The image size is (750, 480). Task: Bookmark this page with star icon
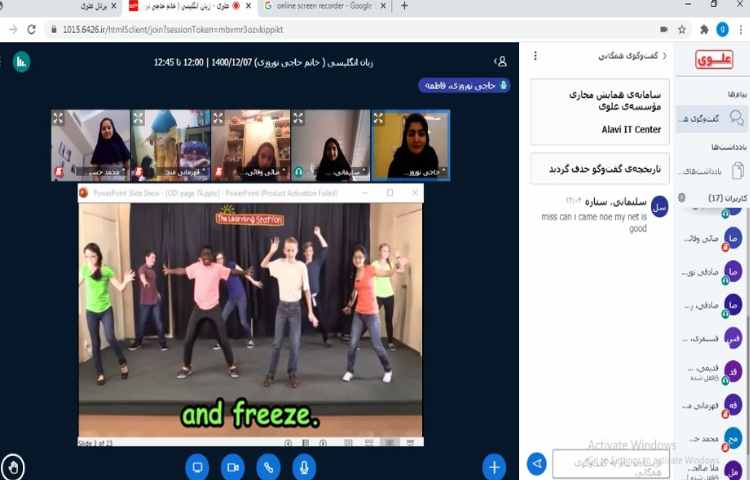(x=682, y=30)
